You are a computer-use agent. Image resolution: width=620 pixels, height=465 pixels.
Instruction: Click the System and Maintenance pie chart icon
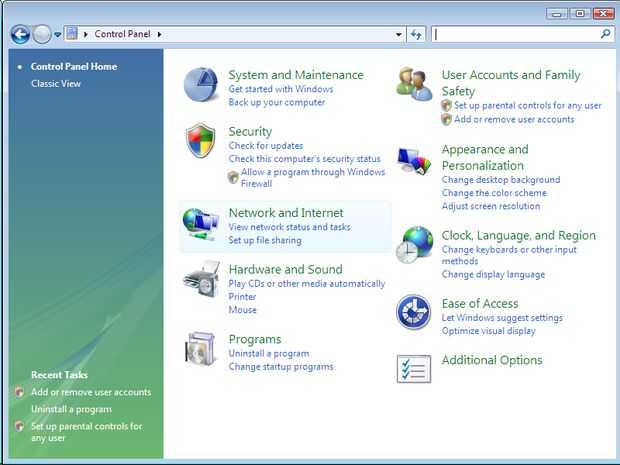(x=200, y=84)
